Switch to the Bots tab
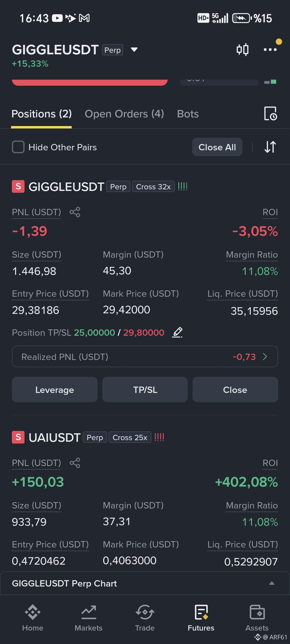The image size is (290, 644). [x=188, y=114]
